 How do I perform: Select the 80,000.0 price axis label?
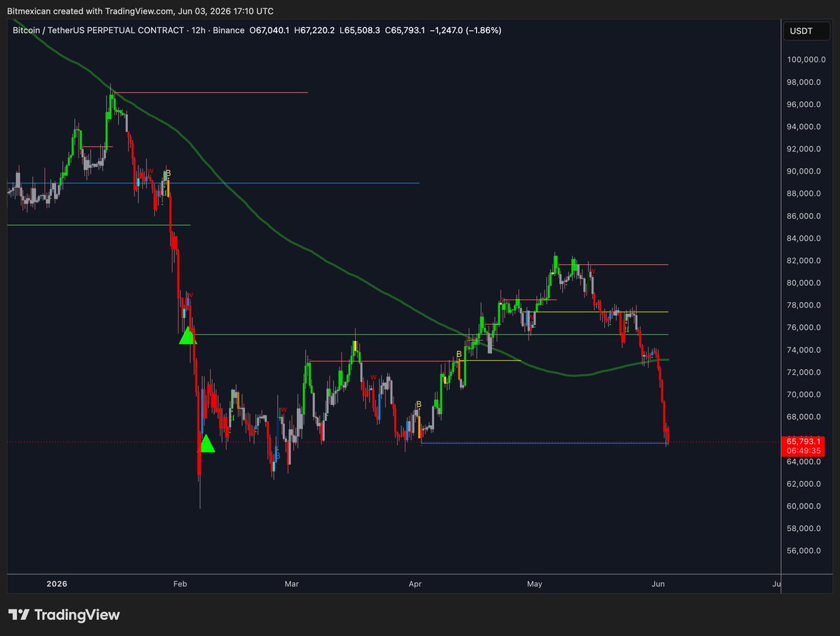coord(805,283)
